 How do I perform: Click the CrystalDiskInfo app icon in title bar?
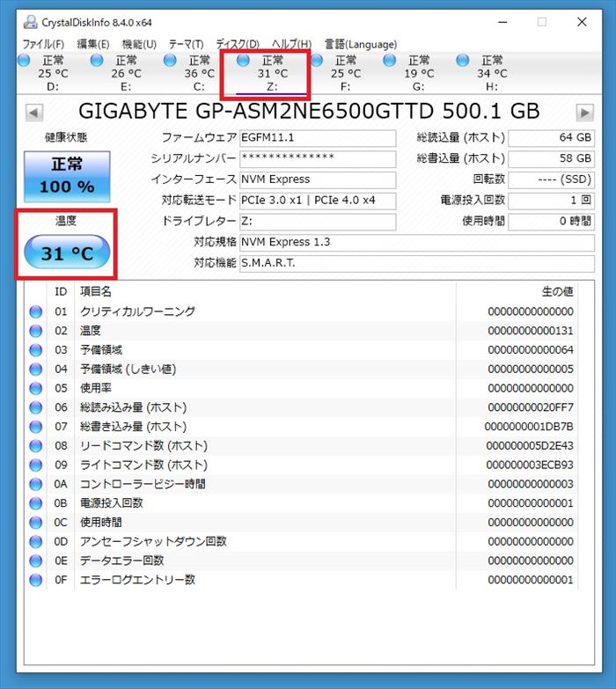pyautogui.click(x=30, y=22)
